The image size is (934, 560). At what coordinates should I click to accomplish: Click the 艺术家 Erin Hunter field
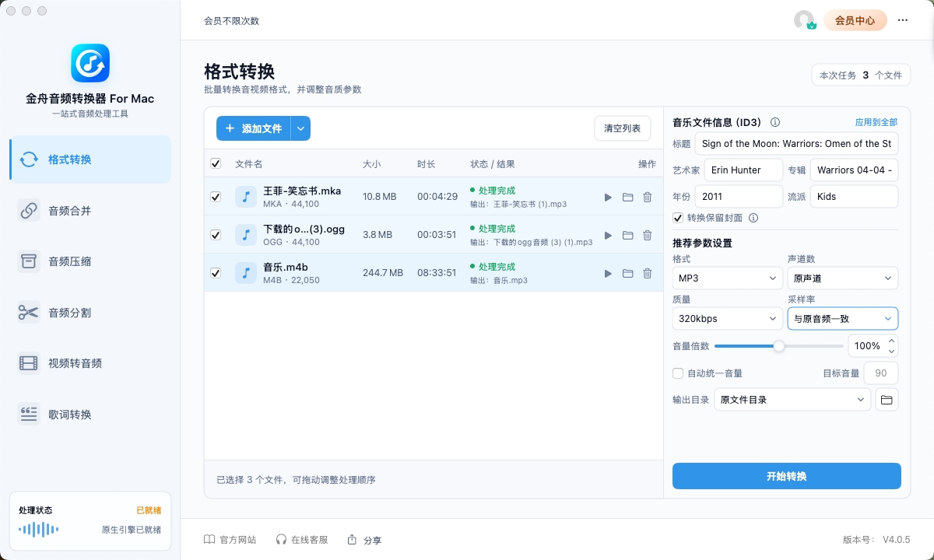pos(743,170)
